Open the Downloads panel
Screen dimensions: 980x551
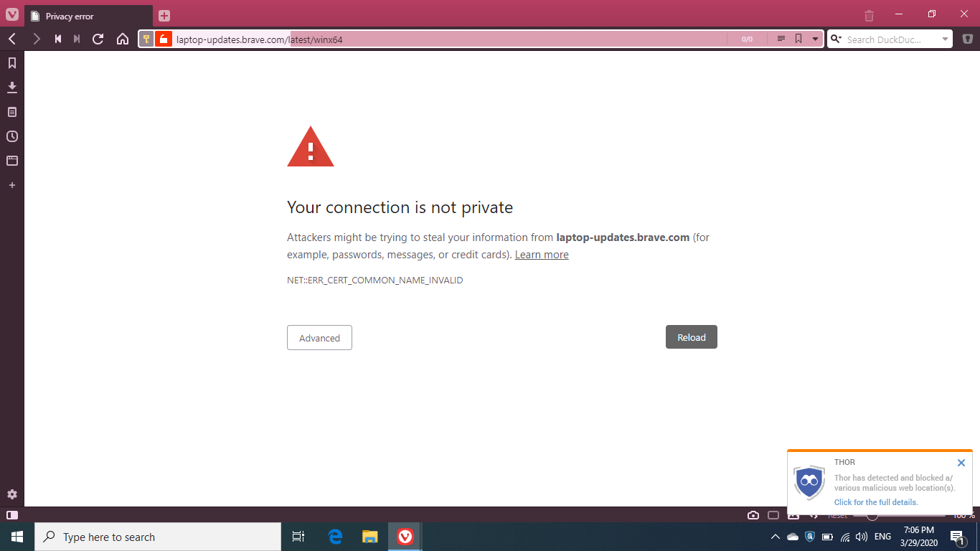point(12,88)
